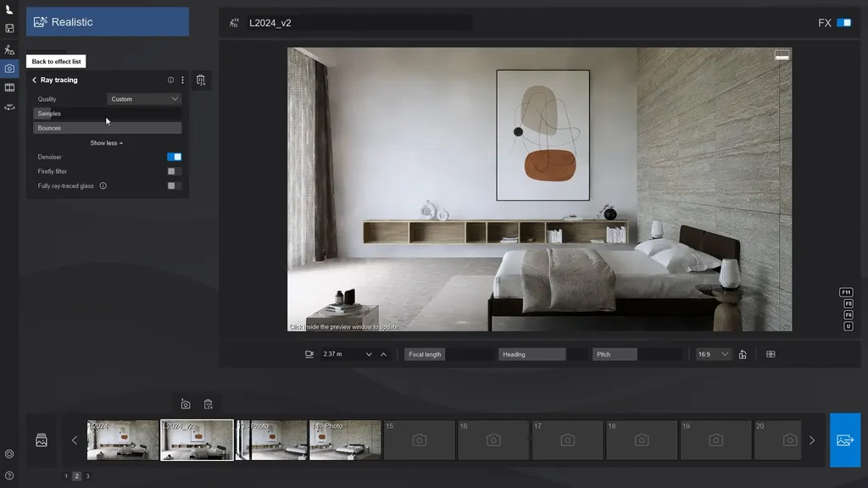Open Photo mode from the left sidebar
The height and width of the screenshot is (488, 868).
[9, 68]
